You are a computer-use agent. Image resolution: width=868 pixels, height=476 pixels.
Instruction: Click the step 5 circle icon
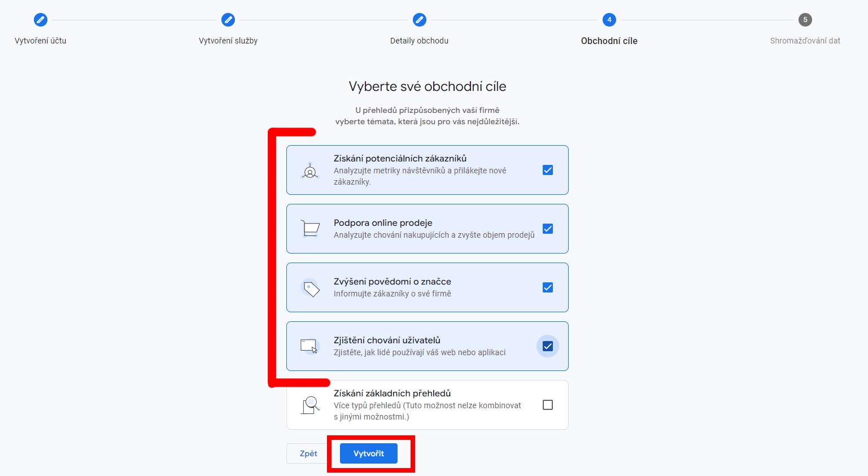(x=805, y=20)
